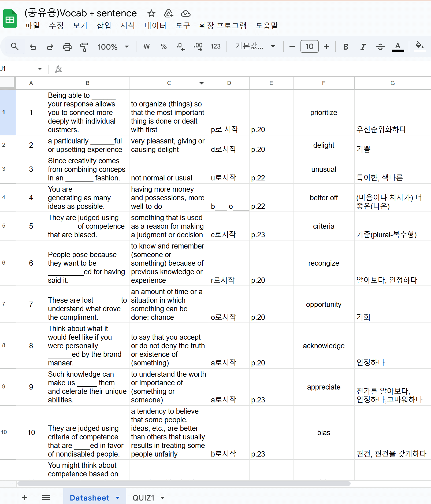Image resolution: width=431 pixels, height=504 pixels.
Task: Select column A header
Action: pos(31,83)
